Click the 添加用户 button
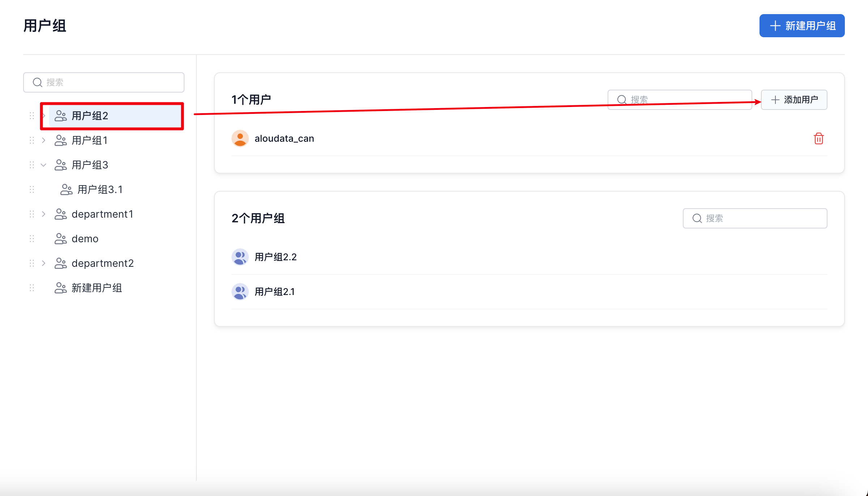This screenshot has height=496, width=868. [794, 100]
